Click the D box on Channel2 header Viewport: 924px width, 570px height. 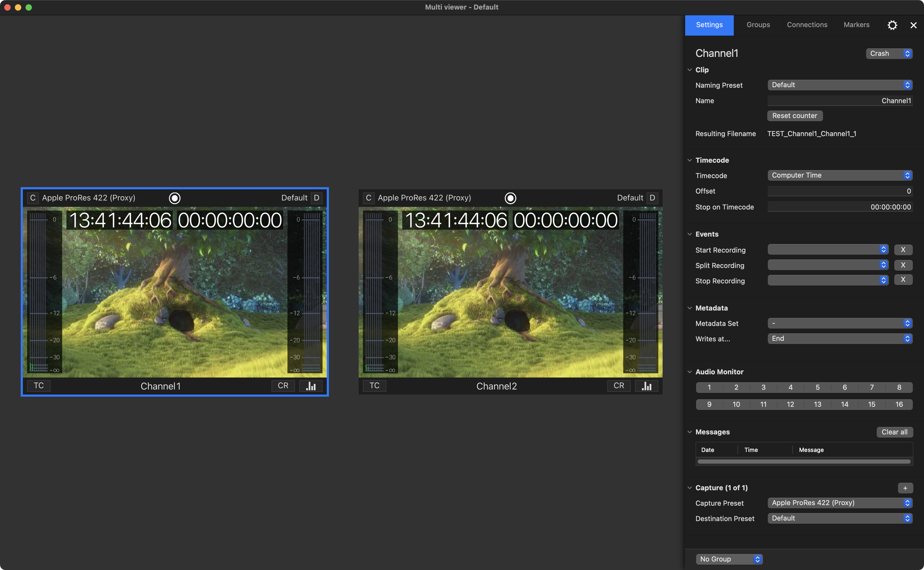pos(652,198)
